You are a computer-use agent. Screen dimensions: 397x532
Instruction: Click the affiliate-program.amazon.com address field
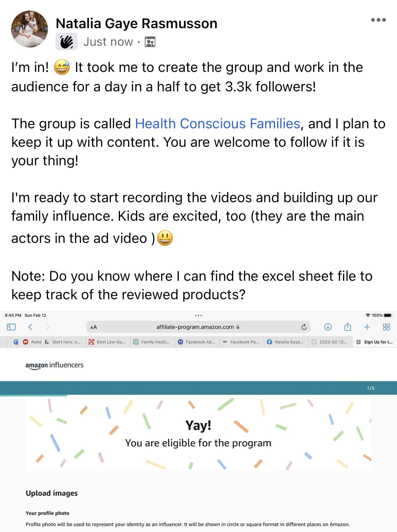(x=198, y=327)
